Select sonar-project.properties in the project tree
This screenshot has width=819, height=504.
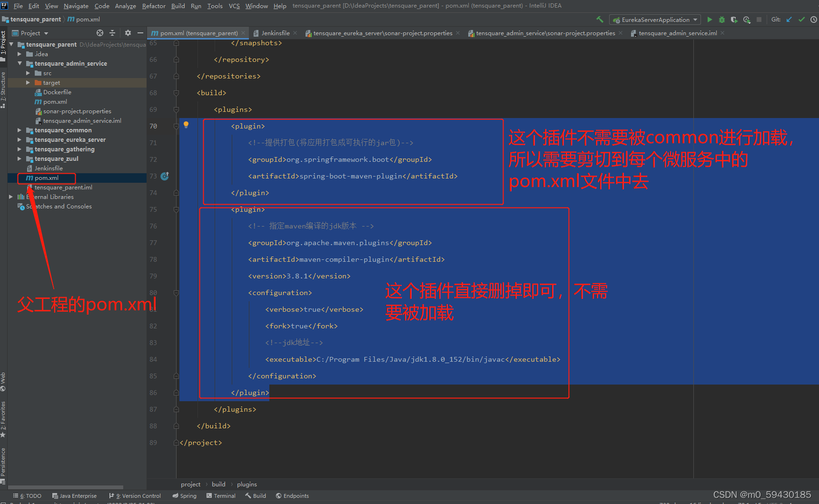[77, 111]
